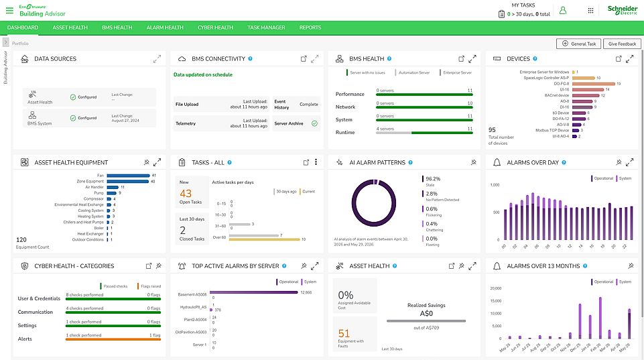The width and height of the screenshot is (644, 360).
Task: Toggle pin on Cyber Health Categories widget
Action: (x=159, y=266)
